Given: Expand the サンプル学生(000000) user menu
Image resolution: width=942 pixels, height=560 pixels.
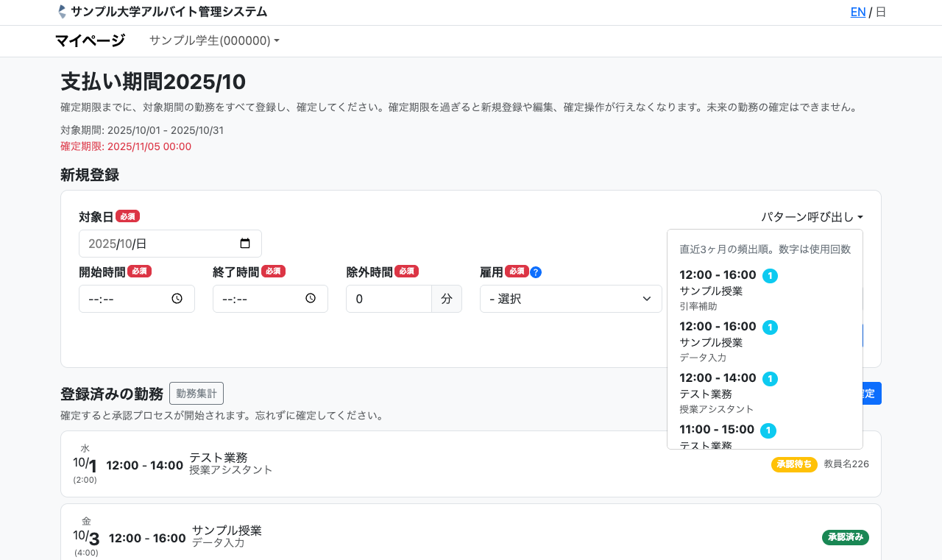Looking at the screenshot, I should [x=214, y=40].
